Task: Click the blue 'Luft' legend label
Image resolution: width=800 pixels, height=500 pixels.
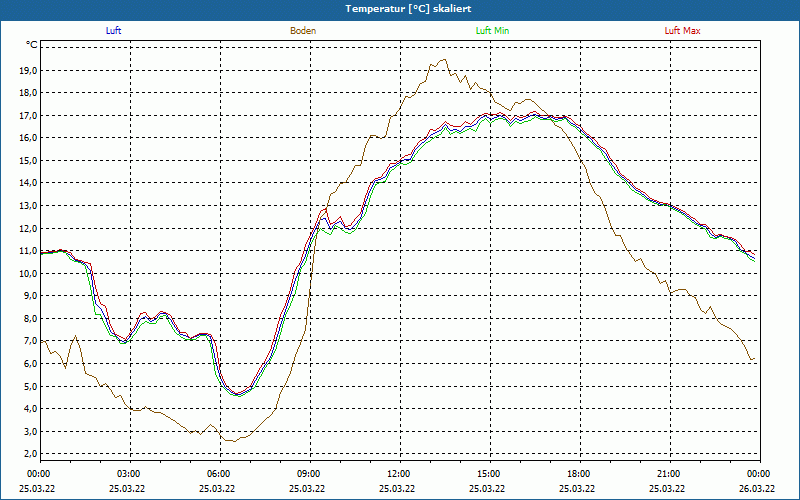Action: [113, 31]
